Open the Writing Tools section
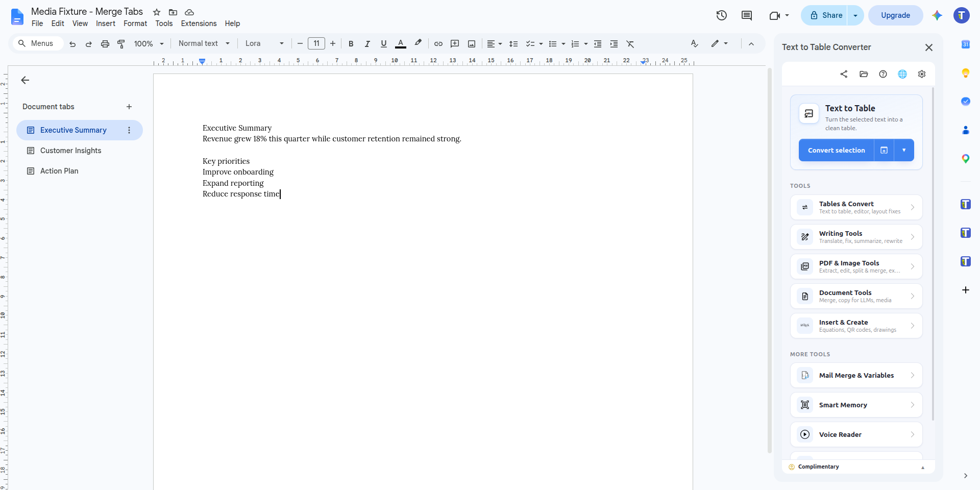This screenshot has height=490, width=980. [x=856, y=237]
